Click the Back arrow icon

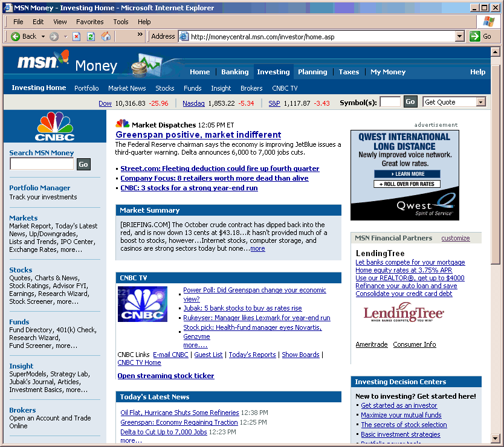coord(16,36)
